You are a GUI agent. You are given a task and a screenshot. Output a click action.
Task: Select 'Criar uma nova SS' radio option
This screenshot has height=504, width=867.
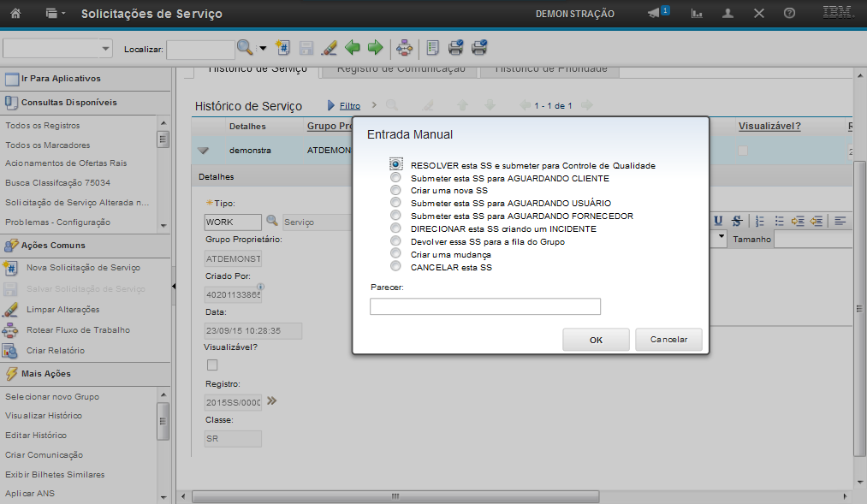tap(395, 190)
